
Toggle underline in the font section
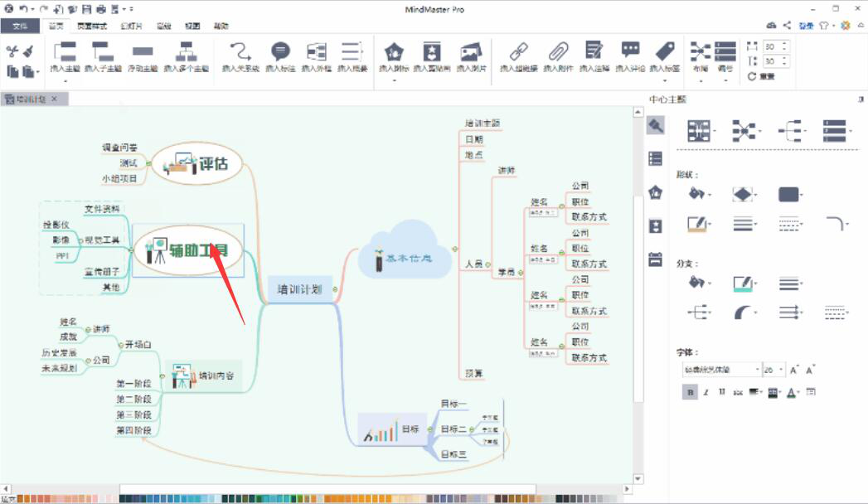722,392
